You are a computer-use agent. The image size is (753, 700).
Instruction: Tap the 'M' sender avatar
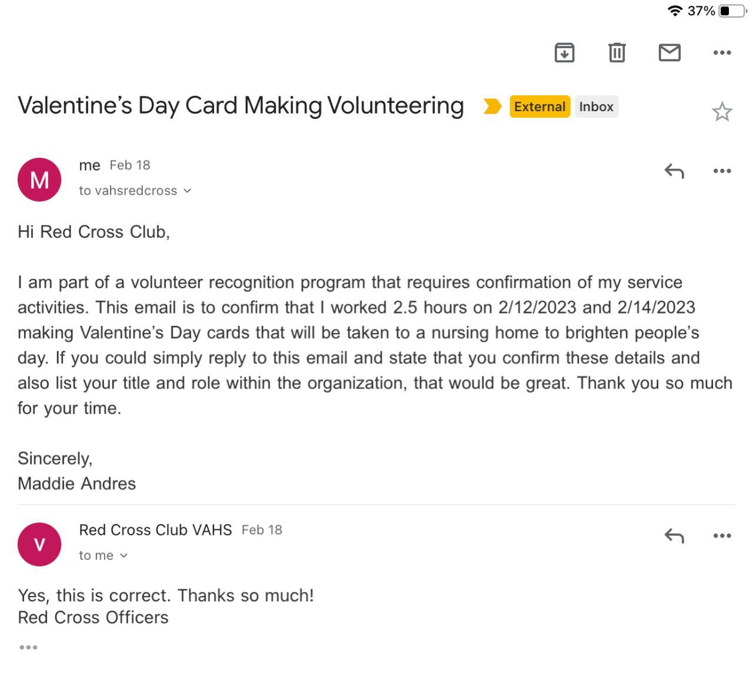click(x=39, y=179)
